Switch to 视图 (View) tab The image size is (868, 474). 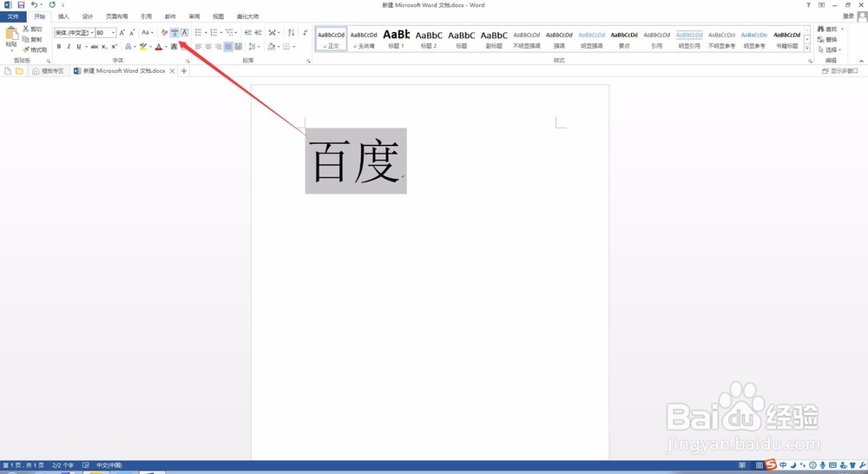pos(219,16)
